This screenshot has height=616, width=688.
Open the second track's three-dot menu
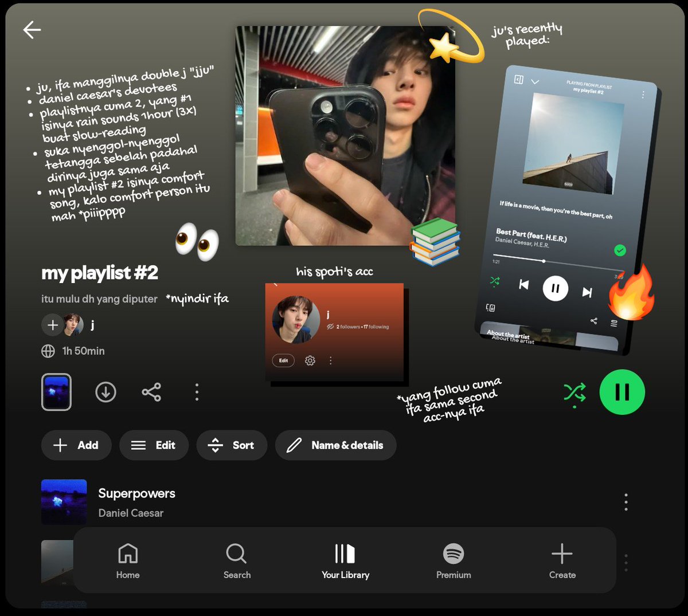[x=626, y=562]
